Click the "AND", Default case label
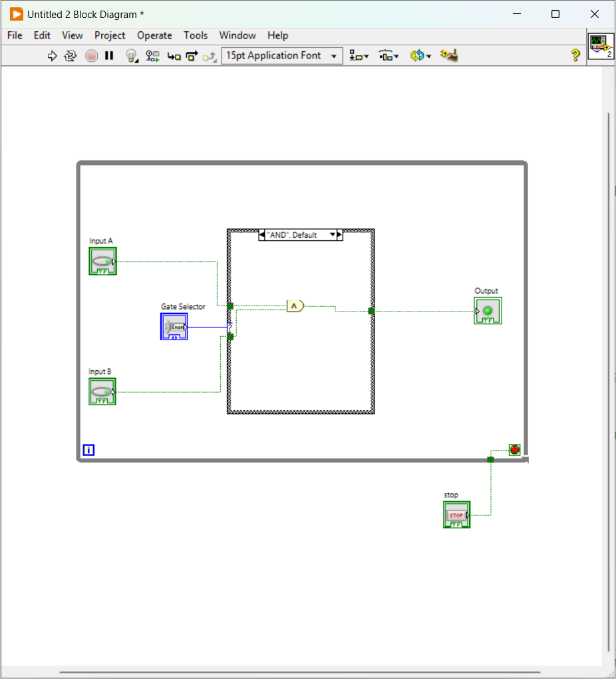Viewport: 616px width, 679px height. [292, 235]
